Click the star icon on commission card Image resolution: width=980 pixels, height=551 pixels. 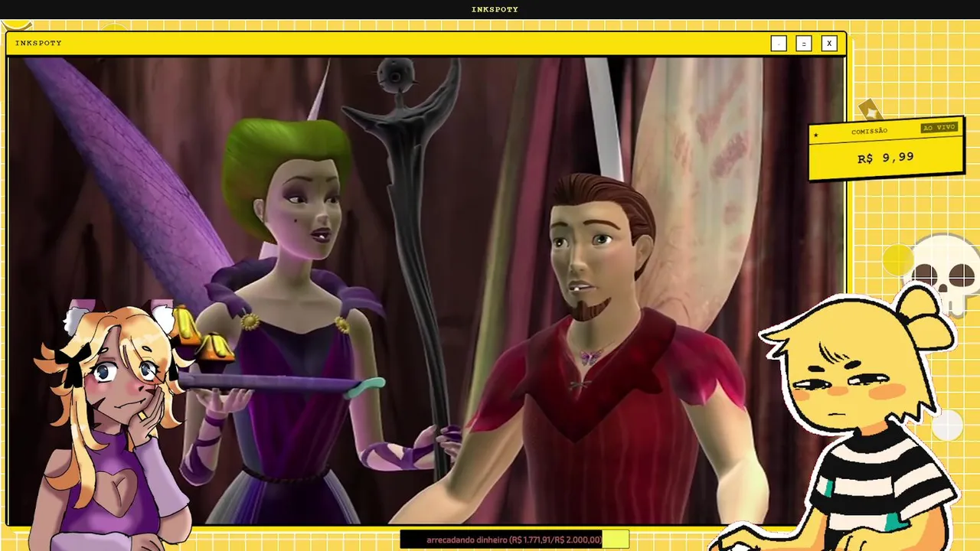coord(816,136)
